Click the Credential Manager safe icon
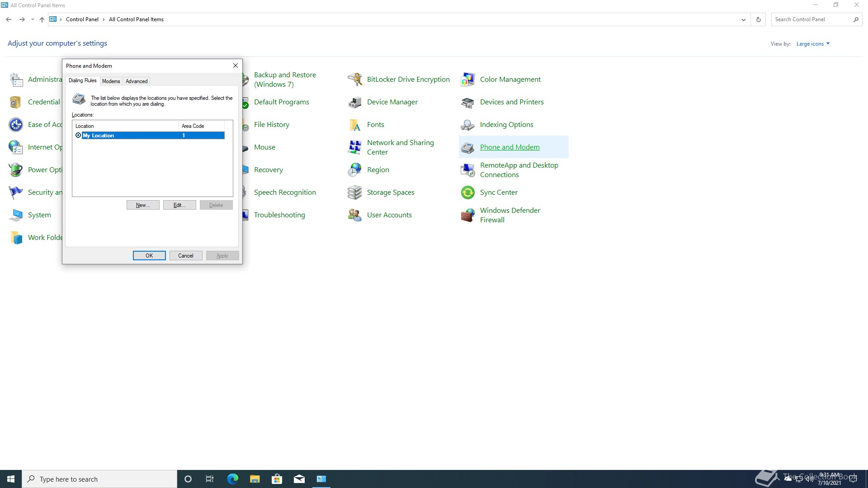The height and width of the screenshot is (488, 868). 16,102
